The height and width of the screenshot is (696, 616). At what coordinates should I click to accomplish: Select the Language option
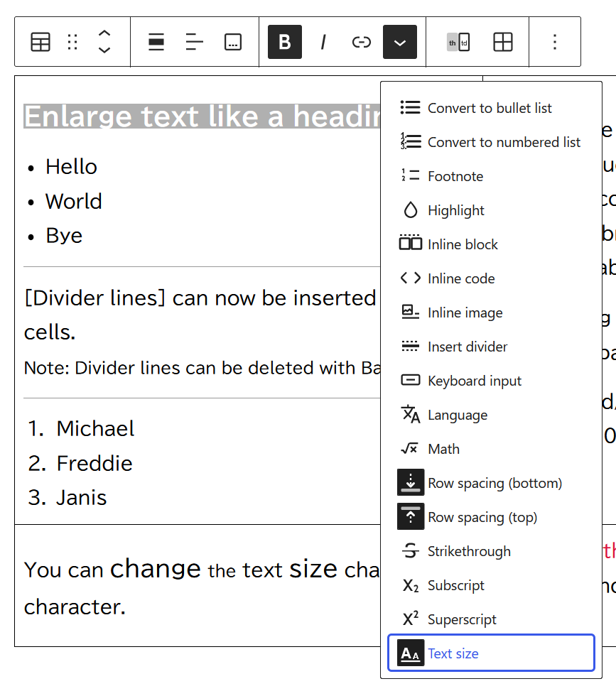(491, 415)
